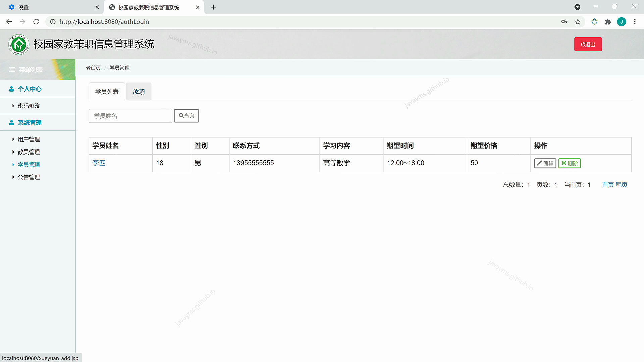Click the 查询 search magnifier button
644x362 pixels.
click(x=186, y=116)
